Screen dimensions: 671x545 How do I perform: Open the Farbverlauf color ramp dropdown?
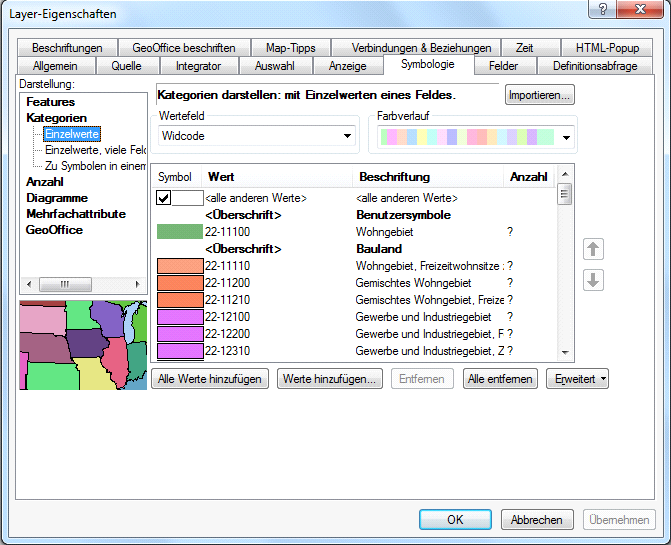point(474,135)
